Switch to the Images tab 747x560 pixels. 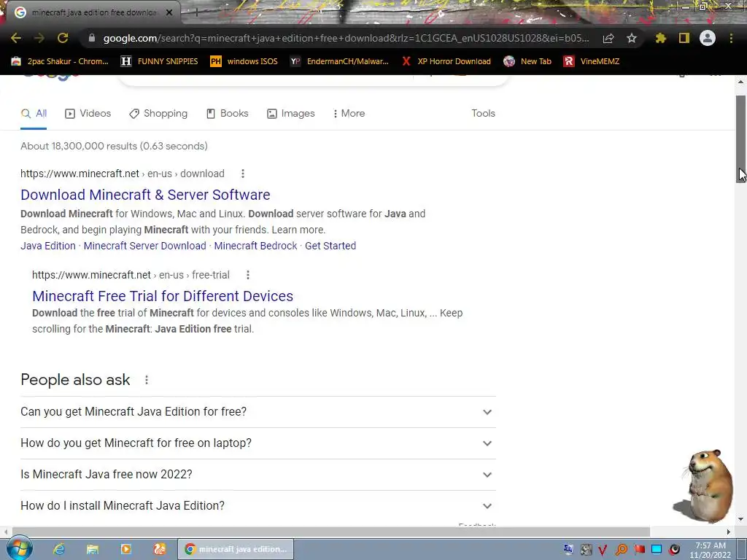point(290,113)
